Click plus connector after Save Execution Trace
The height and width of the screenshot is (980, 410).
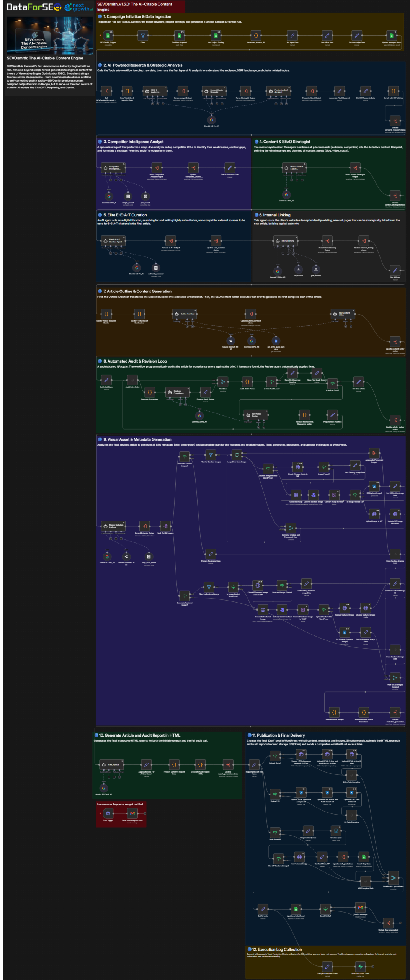click(x=373, y=967)
